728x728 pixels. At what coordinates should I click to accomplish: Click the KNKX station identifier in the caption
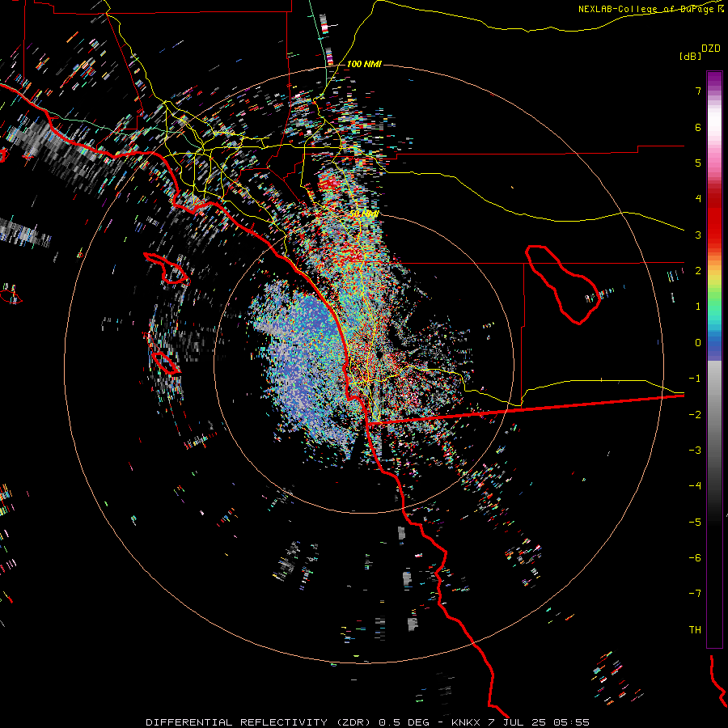[467, 722]
